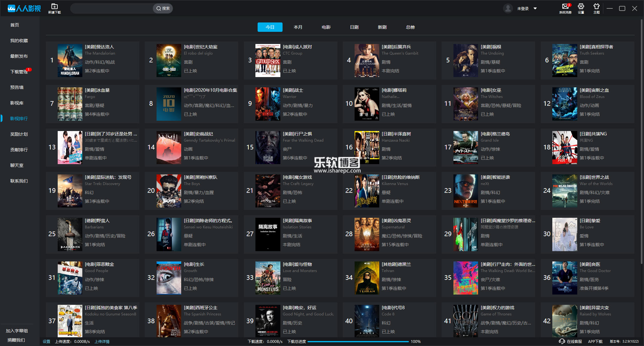Image resolution: width=644 pixels, height=346 pixels.
Task: Open Tehran poster thumbnail
Action: tap(367, 278)
